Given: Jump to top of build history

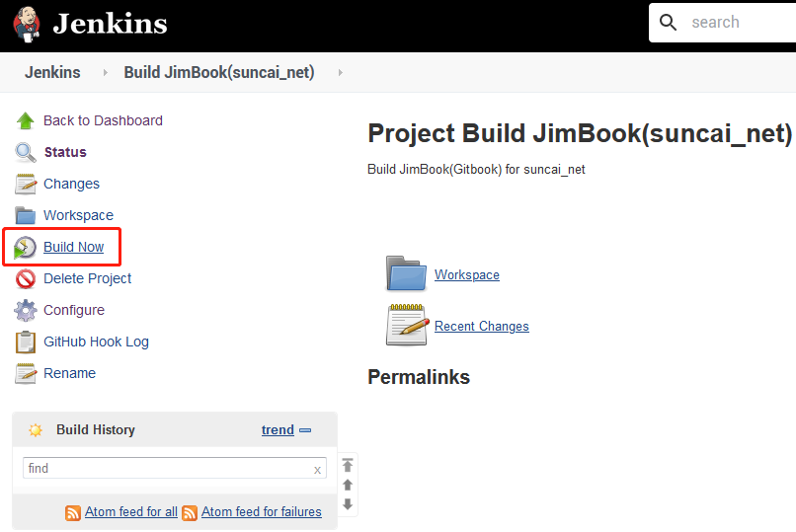Looking at the screenshot, I should (x=348, y=465).
